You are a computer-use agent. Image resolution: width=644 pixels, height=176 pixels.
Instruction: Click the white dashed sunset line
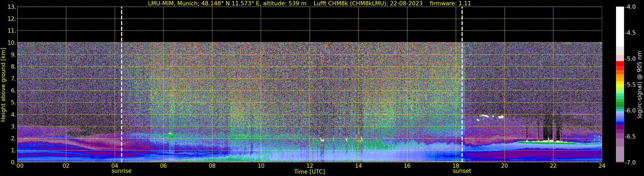[462, 85]
